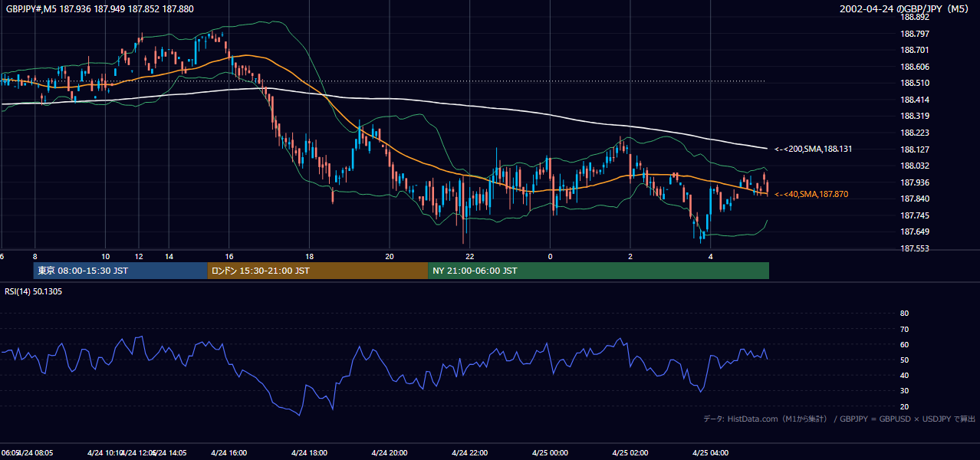Click the 200 SMA 188.131 label
Image resolution: width=980 pixels, height=460 pixels.
tap(813, 149)
